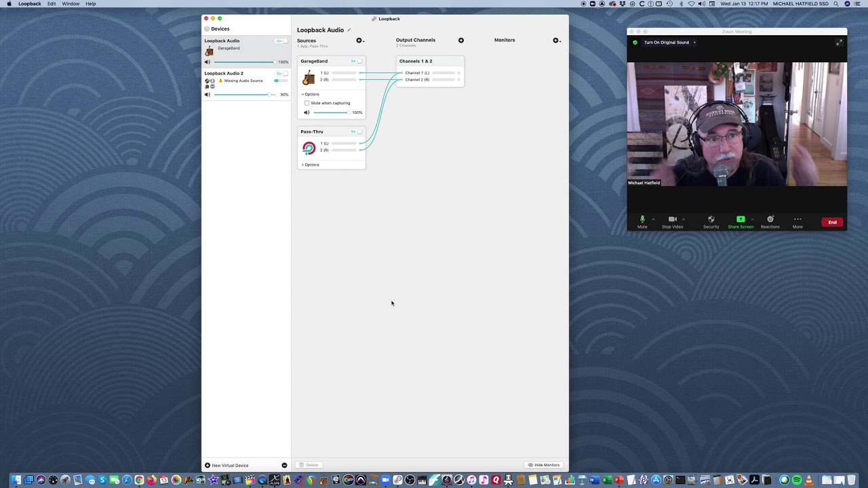
Task: Click Channel 1 (L) output label
Action: click(x=417, y=73)
